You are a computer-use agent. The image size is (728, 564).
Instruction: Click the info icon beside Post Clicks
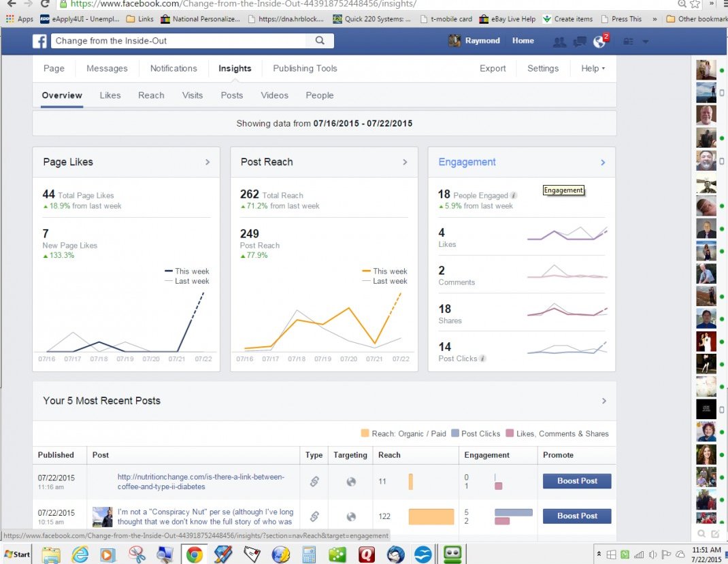pyautogui.click(x=482, y=359)
